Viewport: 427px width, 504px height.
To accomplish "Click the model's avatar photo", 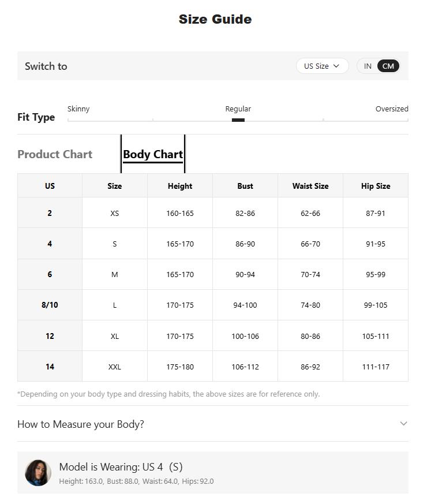I will click(38, 472).
